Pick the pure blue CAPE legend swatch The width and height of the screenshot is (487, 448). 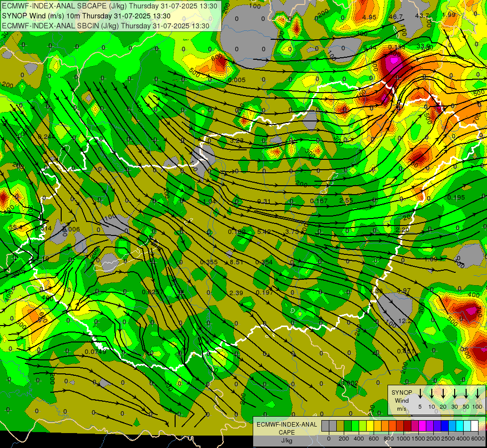445,426
